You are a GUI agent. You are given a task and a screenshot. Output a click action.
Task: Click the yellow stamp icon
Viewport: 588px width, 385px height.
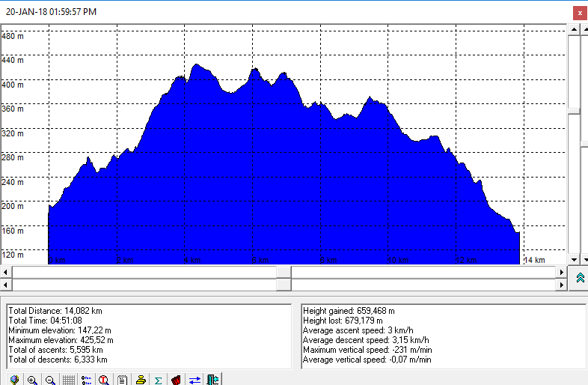tap(141, 380)
